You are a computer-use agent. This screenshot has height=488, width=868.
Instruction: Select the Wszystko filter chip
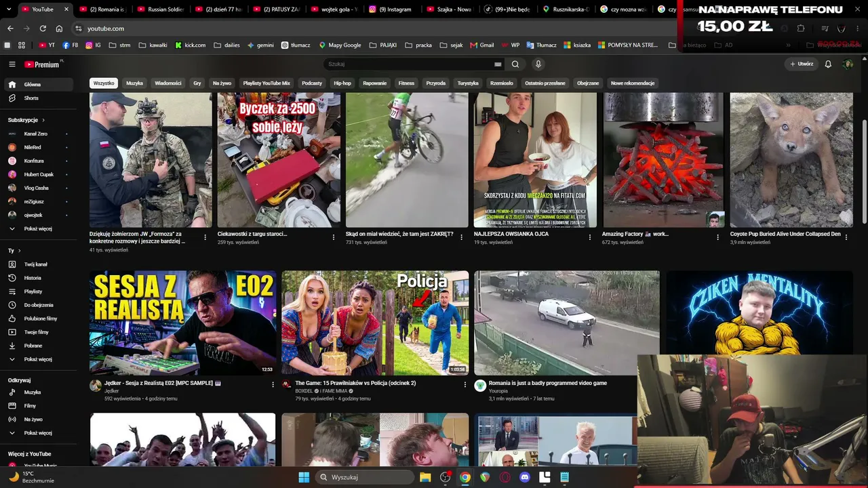point(104,83)
